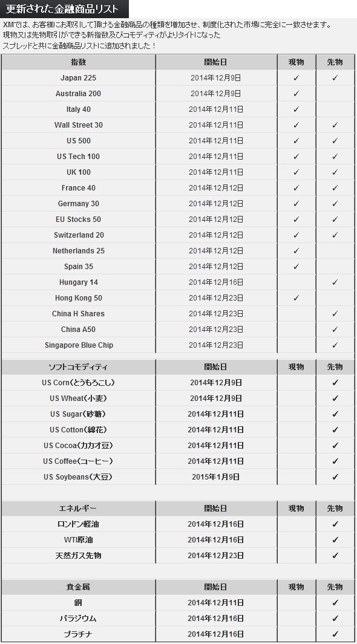Screen dimensions: 357x644
Task: Click the Wall Street 30 index name
Action: tap(79, 125)
